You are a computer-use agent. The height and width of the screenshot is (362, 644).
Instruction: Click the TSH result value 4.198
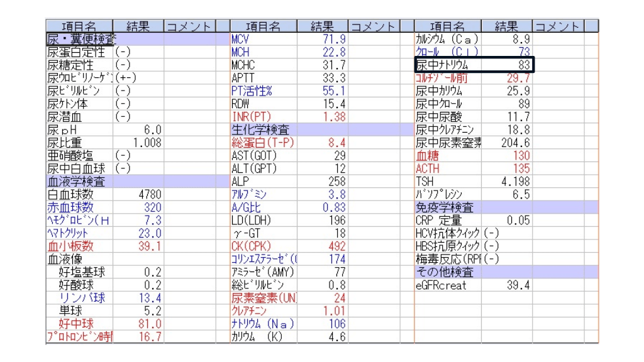tap(508, 182)
